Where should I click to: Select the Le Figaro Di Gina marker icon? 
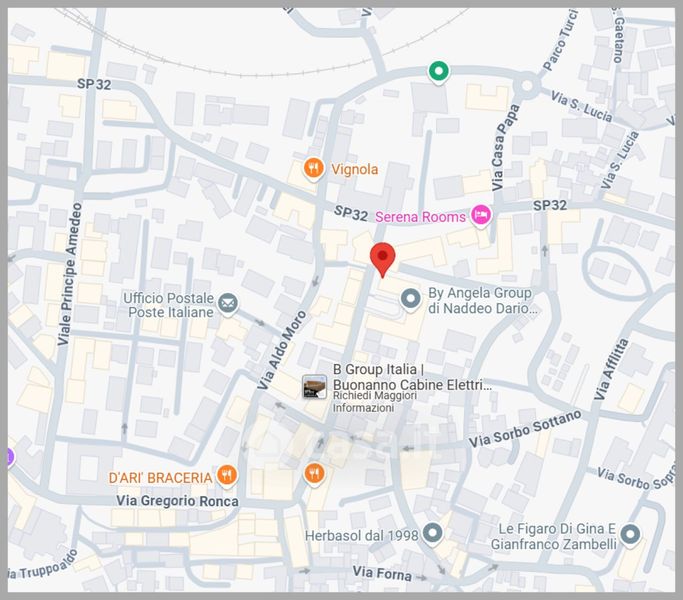tap(629, 535)
